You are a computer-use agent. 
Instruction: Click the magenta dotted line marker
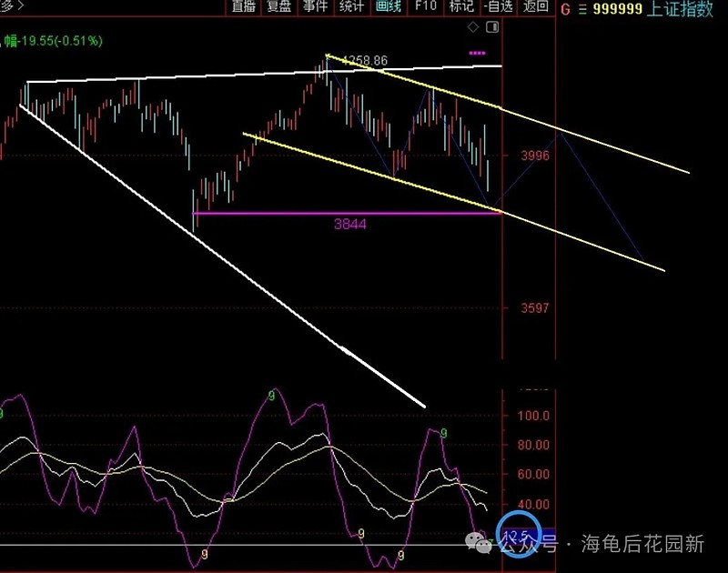click(477, 54)
